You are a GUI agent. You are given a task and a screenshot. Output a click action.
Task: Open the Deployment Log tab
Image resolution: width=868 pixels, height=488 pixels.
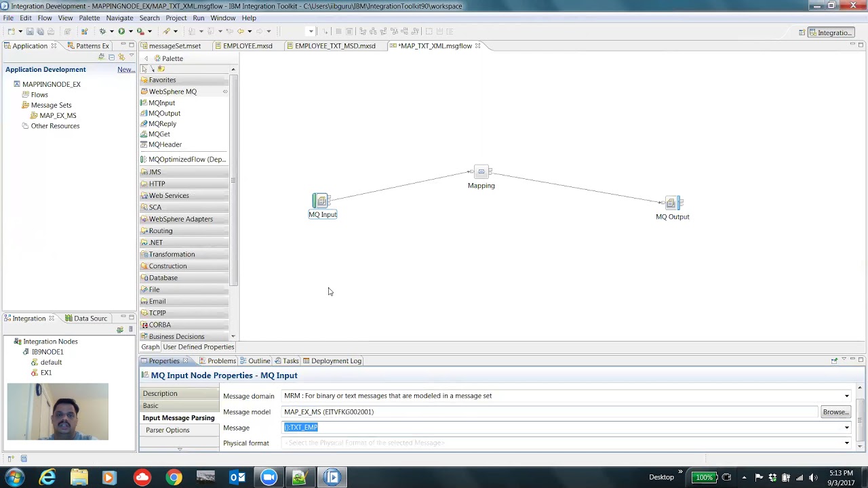click(332, 361)
